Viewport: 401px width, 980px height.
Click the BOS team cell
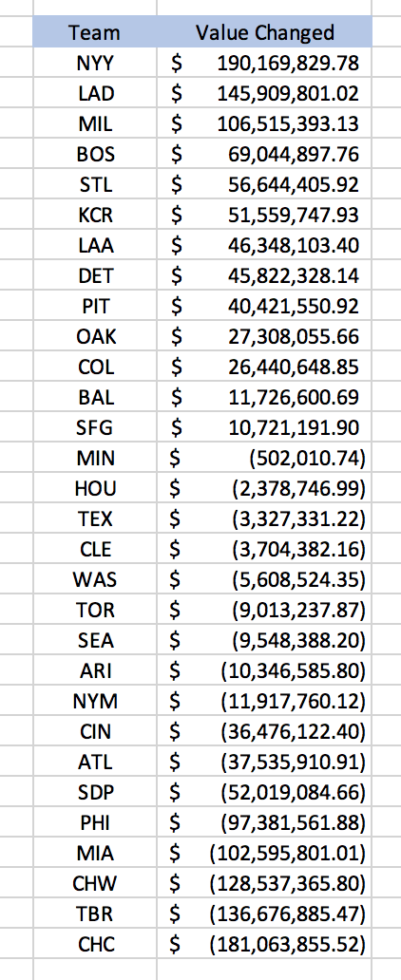[95, 154]
